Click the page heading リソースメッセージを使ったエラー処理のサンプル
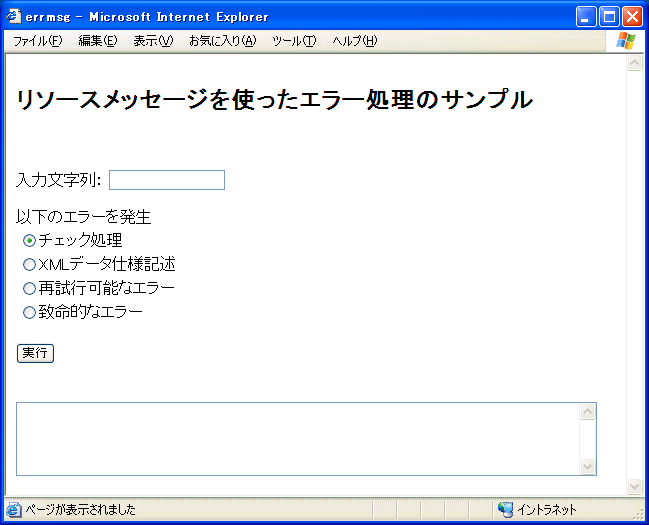This screenshot has width=649, height=525. (x=274, y=100)
